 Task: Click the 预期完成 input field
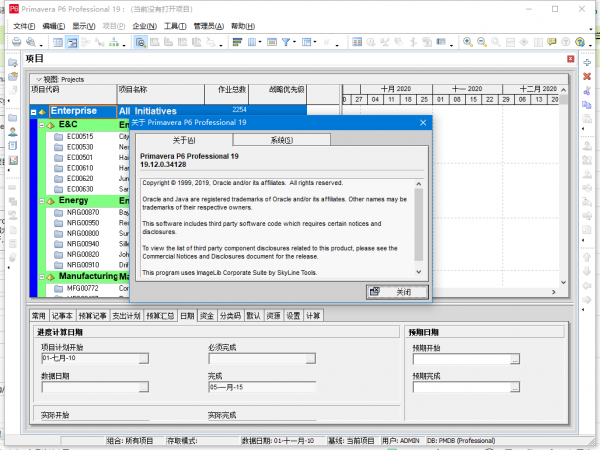pyautogui.click(x=461, y=387)
